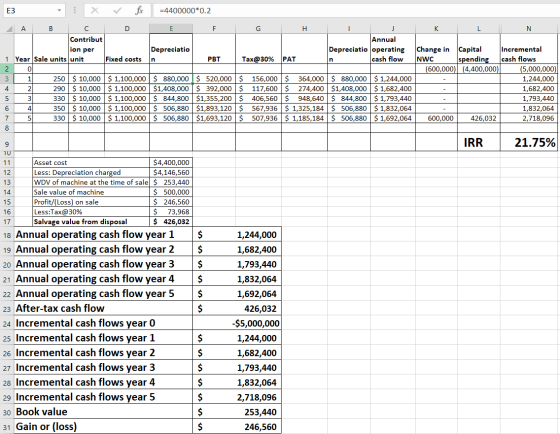Select column A header
The image size is (560, 434).
[23, 29]
